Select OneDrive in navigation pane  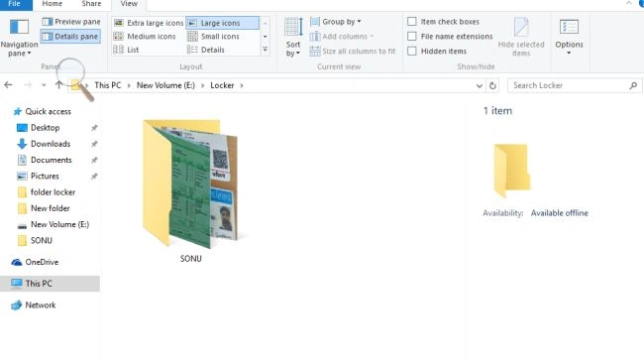coord(42,262)
